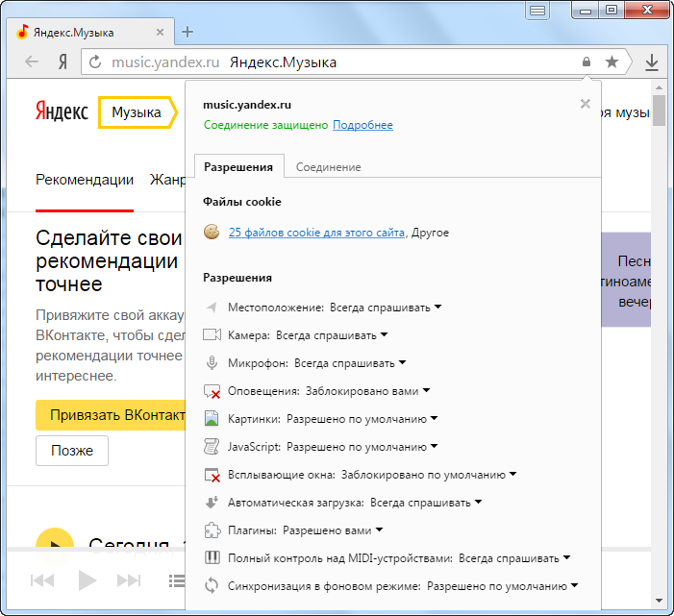The image size is (674, 616).
Task: Open the Плагины permission dropdown
Action: [x=333, y=530]
